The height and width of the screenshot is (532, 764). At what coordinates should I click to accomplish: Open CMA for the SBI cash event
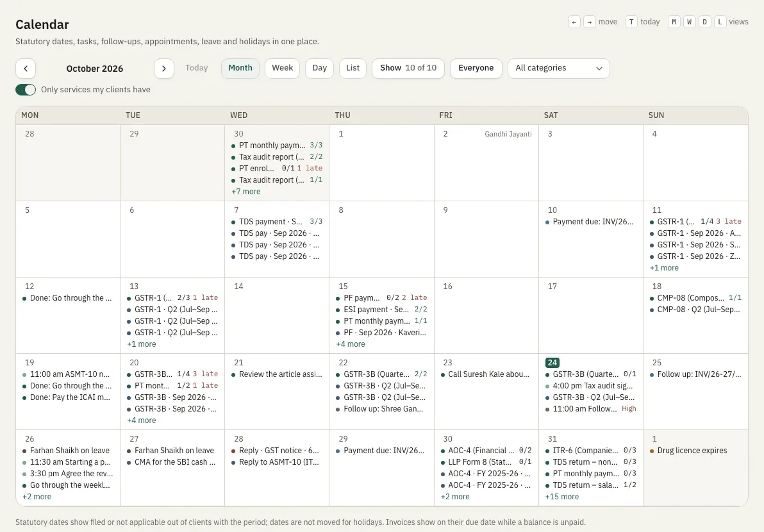172,462
